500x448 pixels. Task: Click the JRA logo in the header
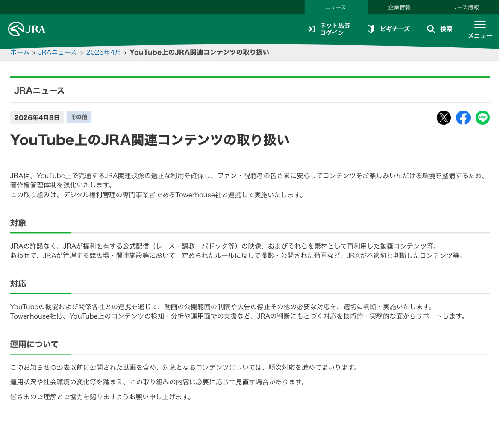26,29
